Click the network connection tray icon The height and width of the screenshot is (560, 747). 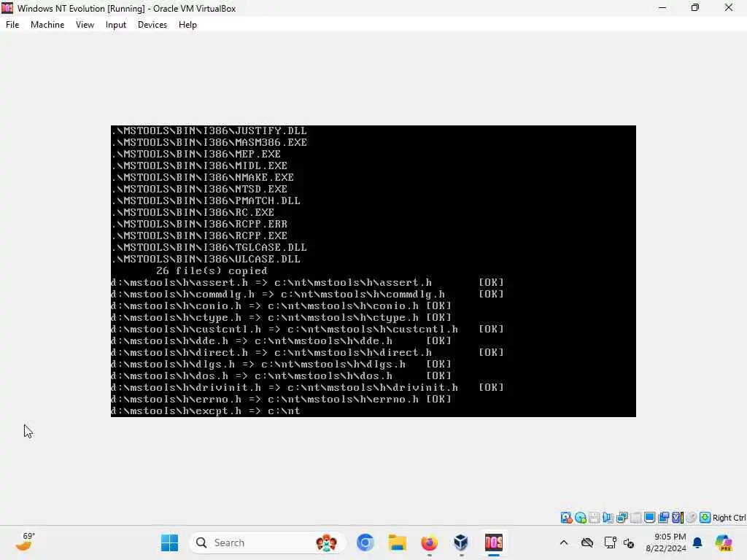pyautogui.click(x=610, y=542)
